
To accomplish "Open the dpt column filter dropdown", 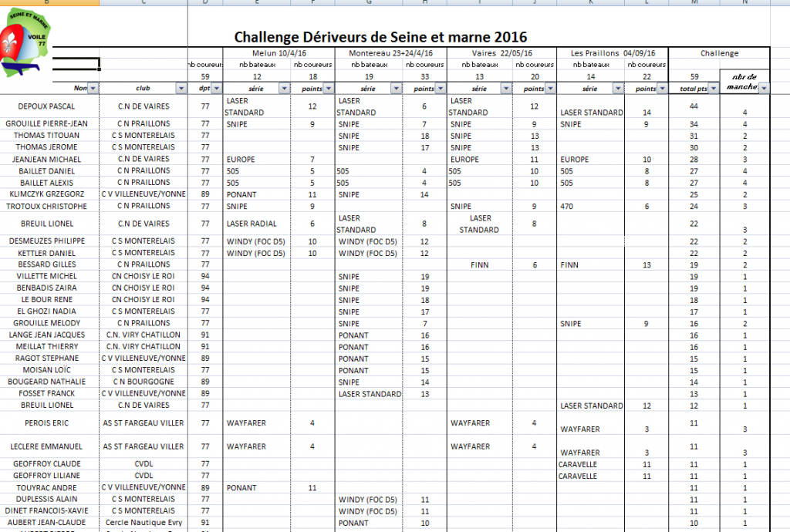I will click(x=217, y=88).
